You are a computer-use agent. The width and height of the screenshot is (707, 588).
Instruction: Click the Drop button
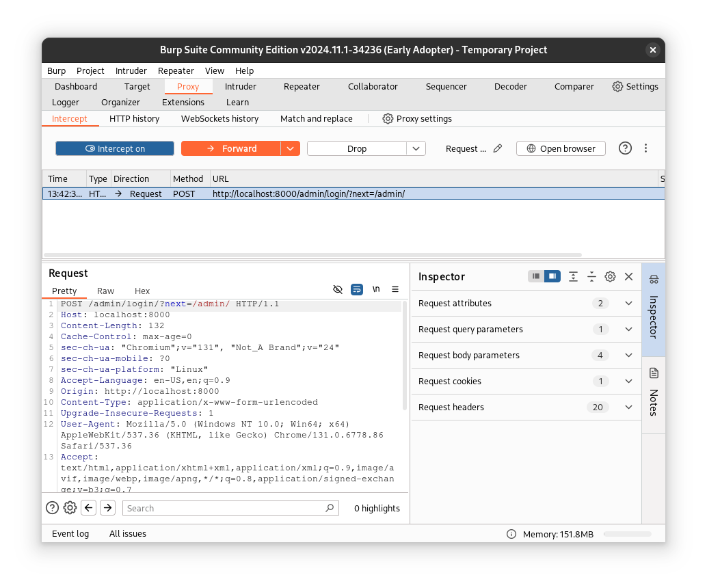click(x=357, y=149)
